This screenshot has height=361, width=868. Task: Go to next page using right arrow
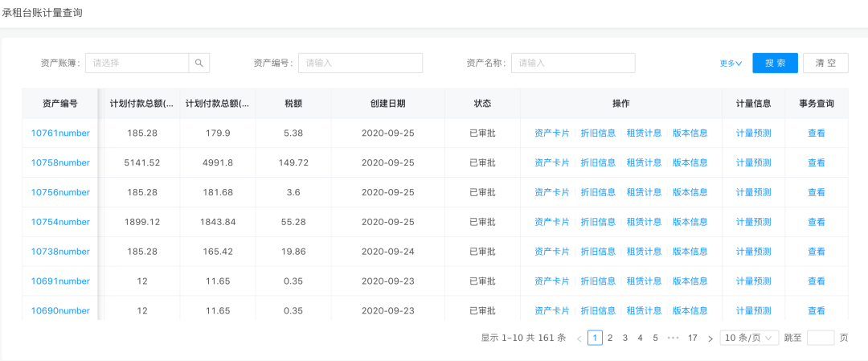(x=710, y=338)
